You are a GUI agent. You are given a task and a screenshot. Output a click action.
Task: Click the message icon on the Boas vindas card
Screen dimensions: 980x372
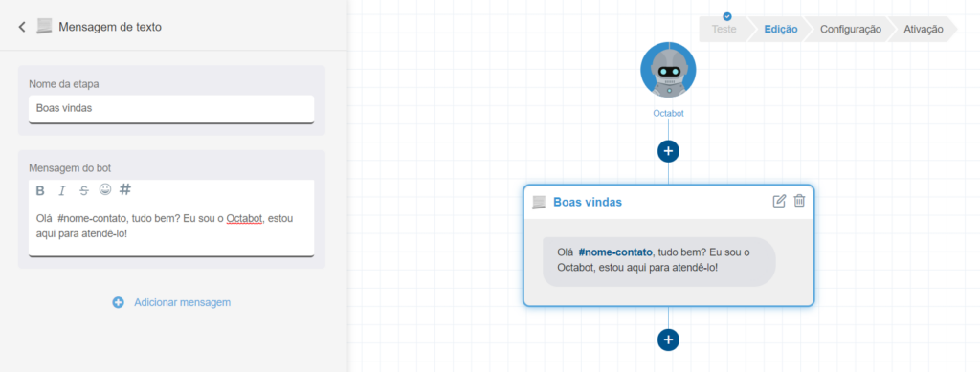tap(538, 202)
